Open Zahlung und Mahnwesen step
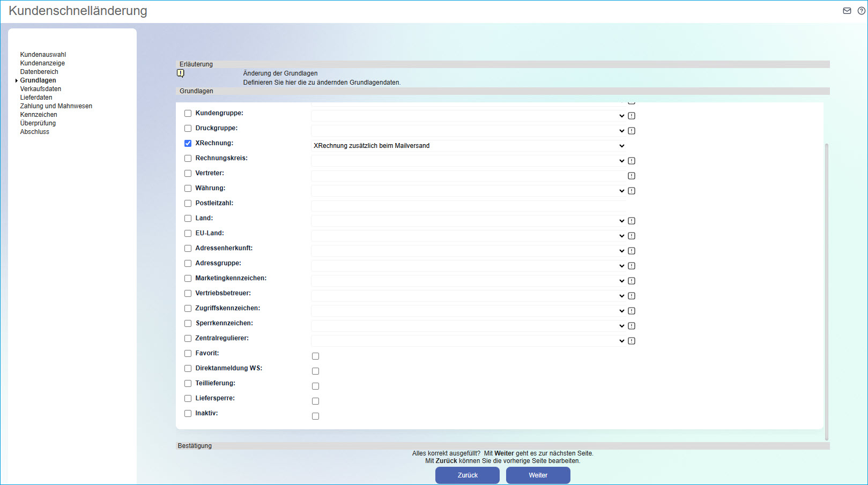Image resolution: width=868 pixels, height=485 pixels. [x=56, y=106]
